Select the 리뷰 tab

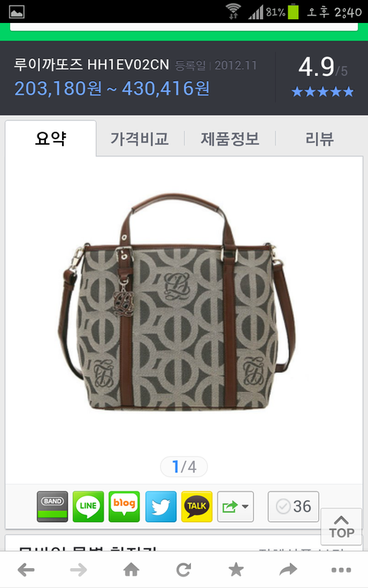(x=319, y=139)
